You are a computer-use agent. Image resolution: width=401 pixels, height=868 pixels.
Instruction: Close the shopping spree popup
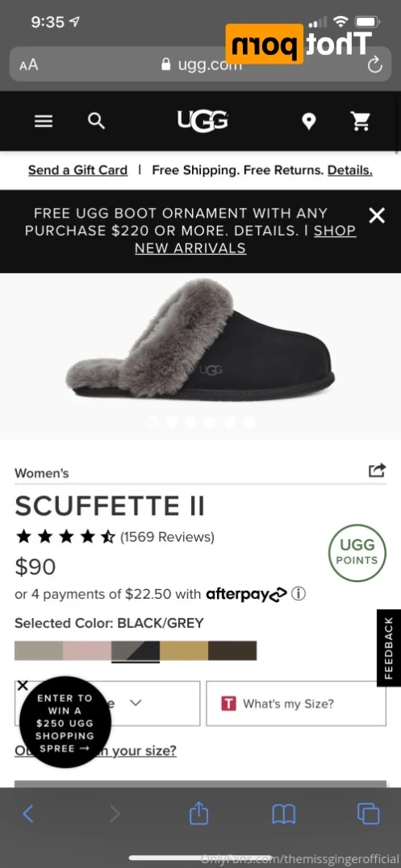tap(22, 685)
